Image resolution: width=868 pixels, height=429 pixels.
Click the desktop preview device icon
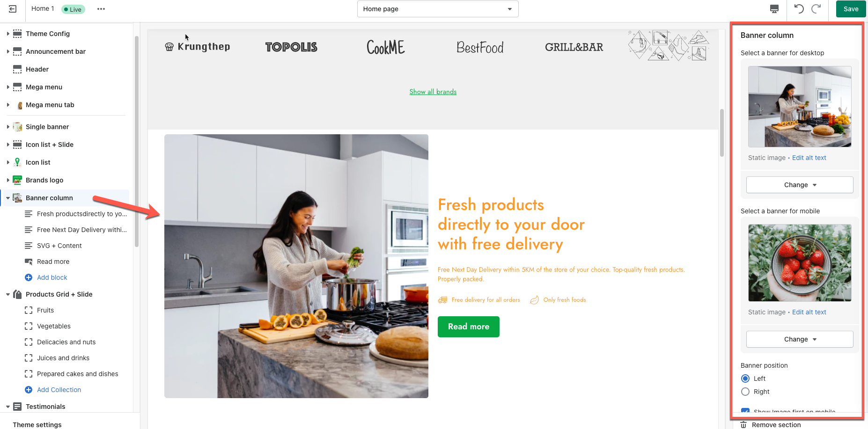[774, 9]
